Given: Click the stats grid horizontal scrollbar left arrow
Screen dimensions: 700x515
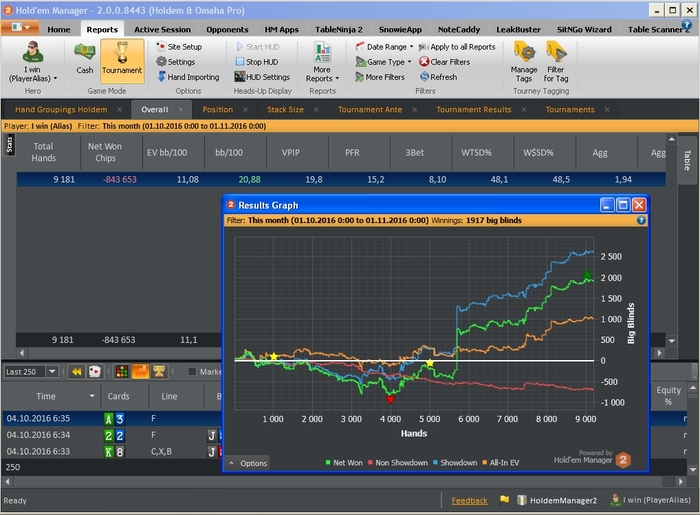Looking at the screenshot, I should 22,353.
